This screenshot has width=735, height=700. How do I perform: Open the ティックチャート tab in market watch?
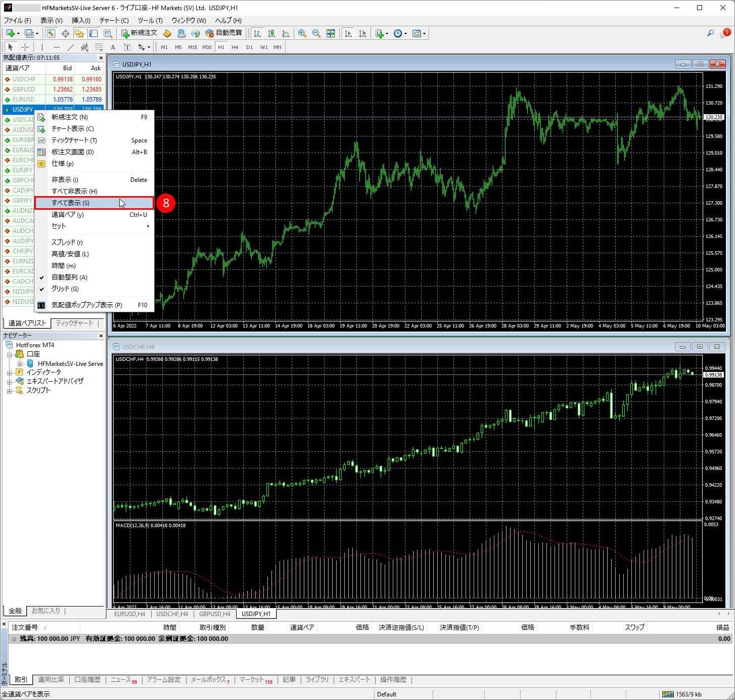74,323
